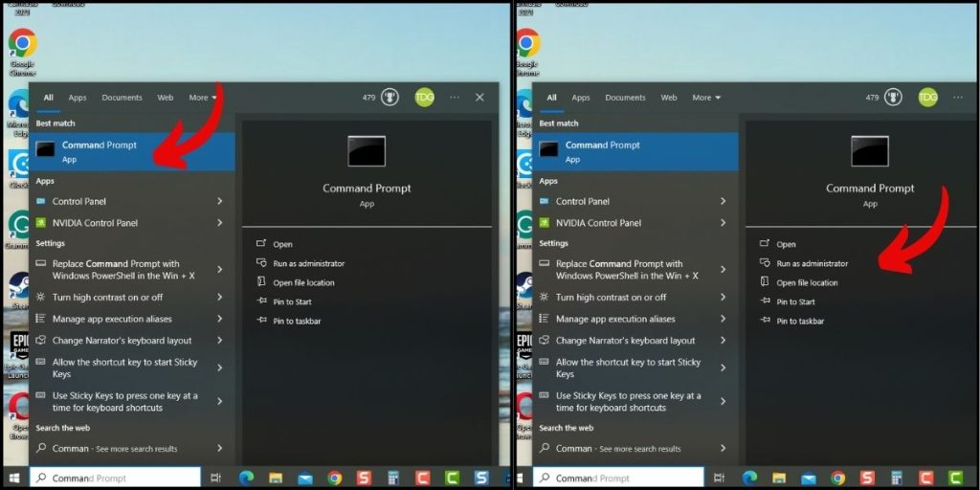The height and width of the screenshot is (490, 980).
Task: Open Mail app in left screenshot taskbar
Action: [x=305, y=479]
